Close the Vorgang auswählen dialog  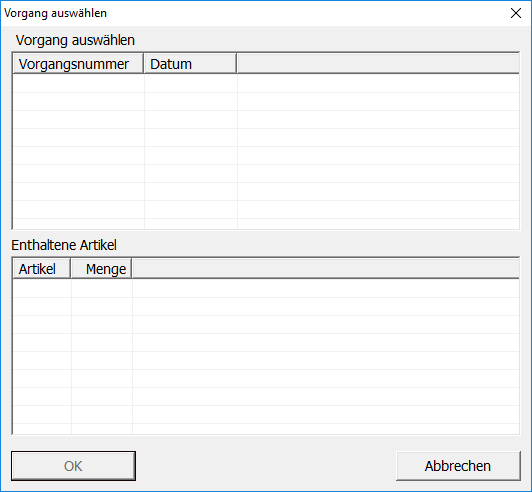(516, 13)
